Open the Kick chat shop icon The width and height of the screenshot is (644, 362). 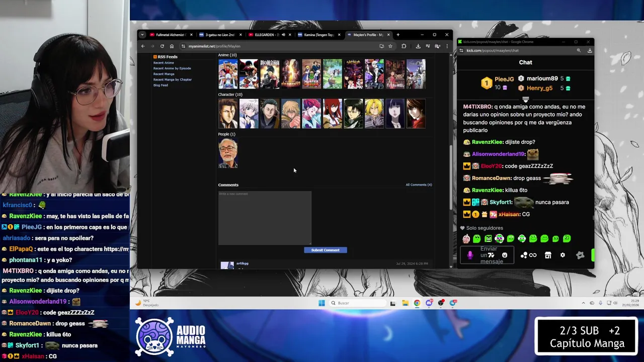point(548,255)
